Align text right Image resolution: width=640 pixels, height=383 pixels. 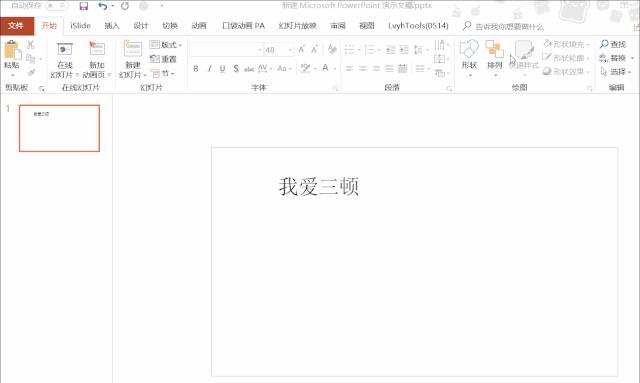(x=376, y=69)
